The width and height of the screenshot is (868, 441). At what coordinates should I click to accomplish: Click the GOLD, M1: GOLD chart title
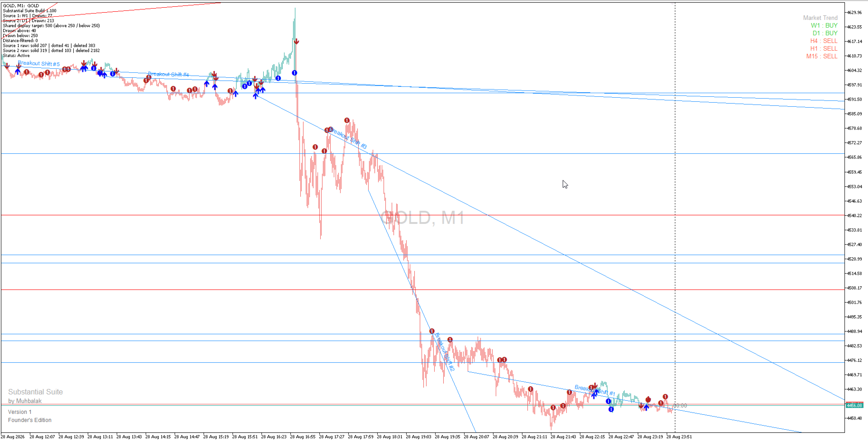click(x=21, y=6)
